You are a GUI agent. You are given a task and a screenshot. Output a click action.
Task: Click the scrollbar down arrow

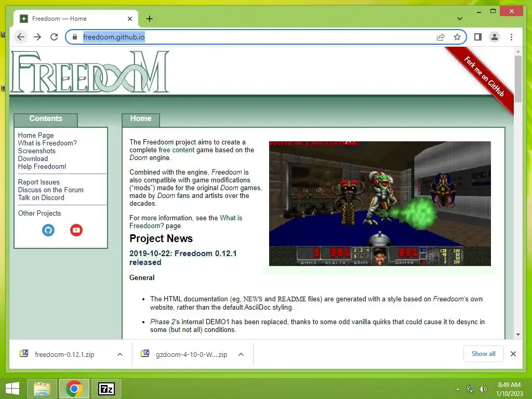click(x=518, y=335)
